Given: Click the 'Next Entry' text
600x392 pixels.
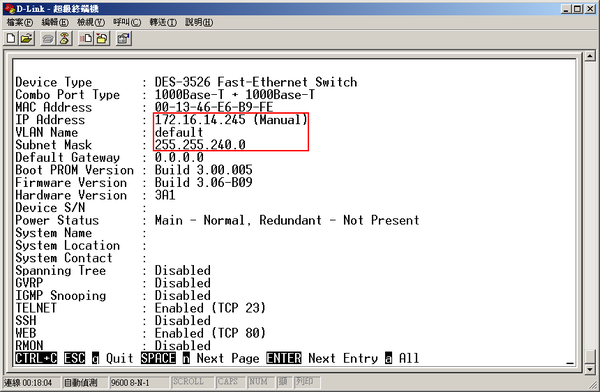Looking at the screenshot, I should pyautogui.click(x=343, y=358).
